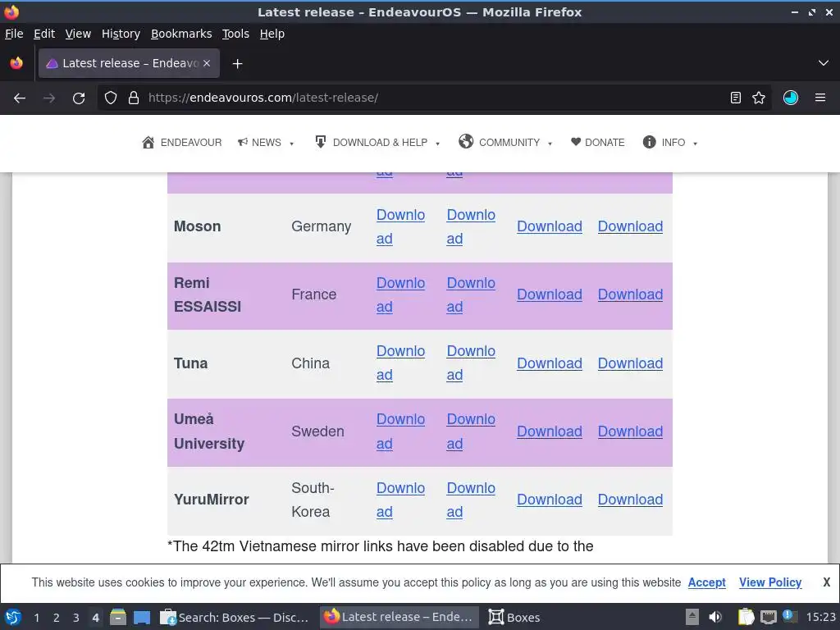Open the file manager taskbar icon

tap(118, 617)
